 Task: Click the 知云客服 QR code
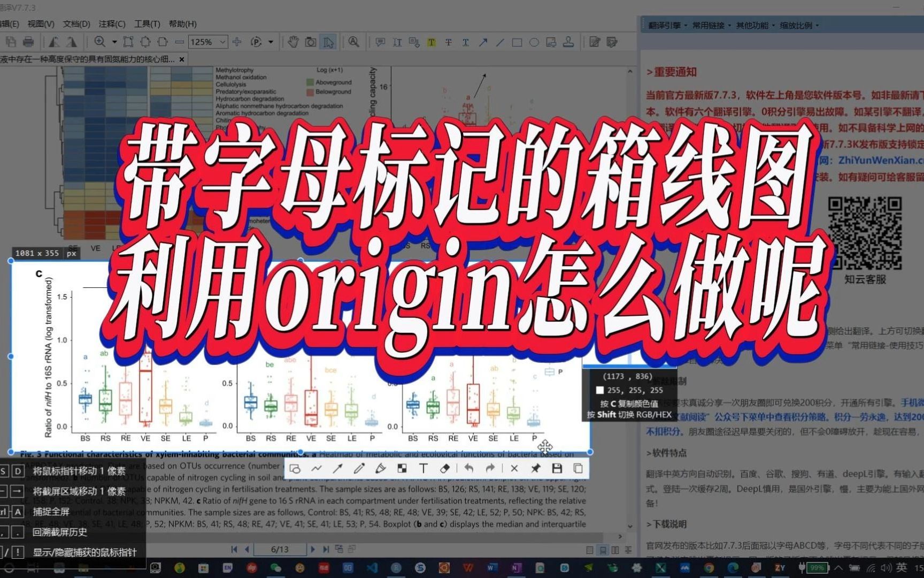[865, 233]
